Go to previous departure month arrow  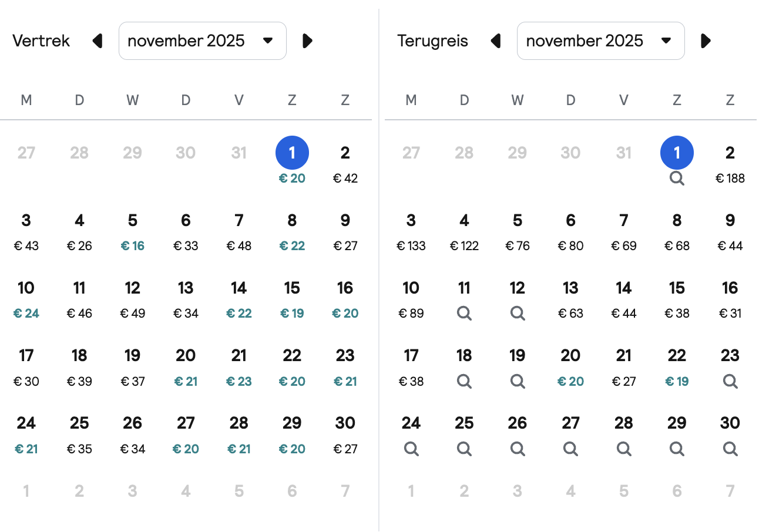click(x=98, y=41)
